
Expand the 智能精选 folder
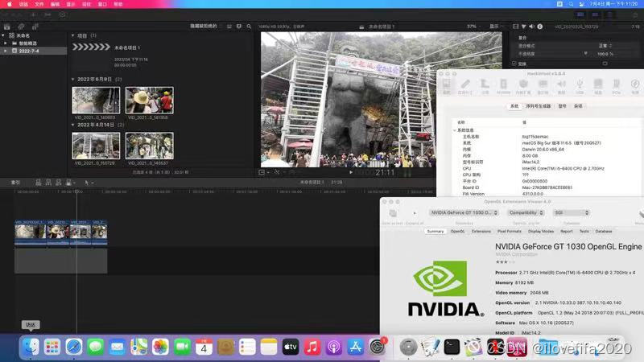[x=6, y=43]
